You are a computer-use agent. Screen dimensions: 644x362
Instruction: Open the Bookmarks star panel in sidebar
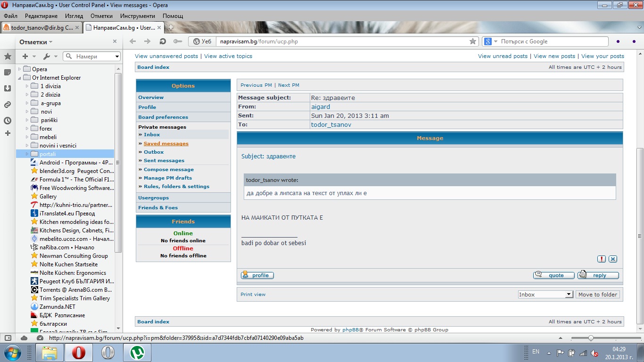click(x=8, y=57)
